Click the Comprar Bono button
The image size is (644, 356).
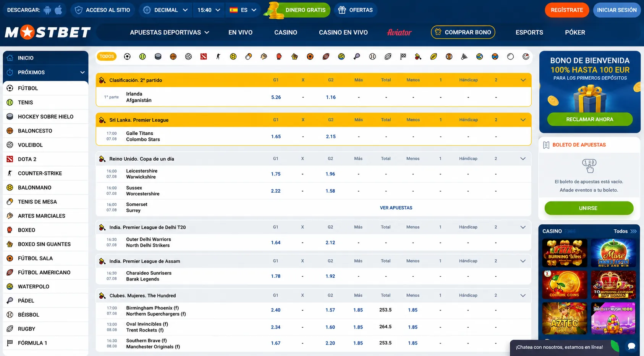(x=463, y=32)
